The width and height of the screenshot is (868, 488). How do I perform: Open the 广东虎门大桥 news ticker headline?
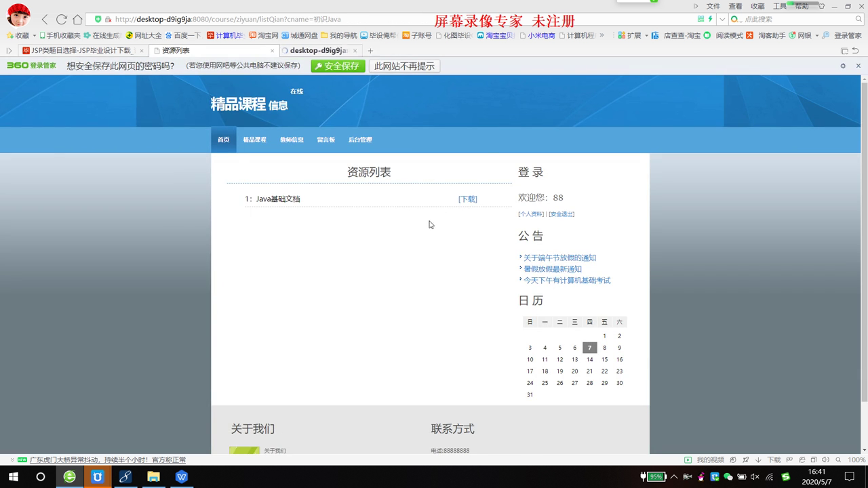click(x=108, y=460)
